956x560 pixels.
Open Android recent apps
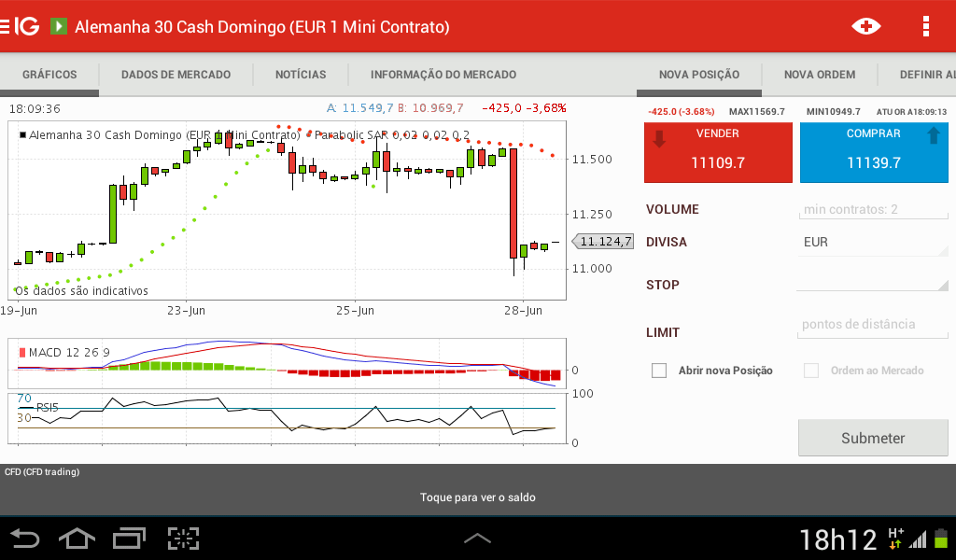tap(129, 539)
